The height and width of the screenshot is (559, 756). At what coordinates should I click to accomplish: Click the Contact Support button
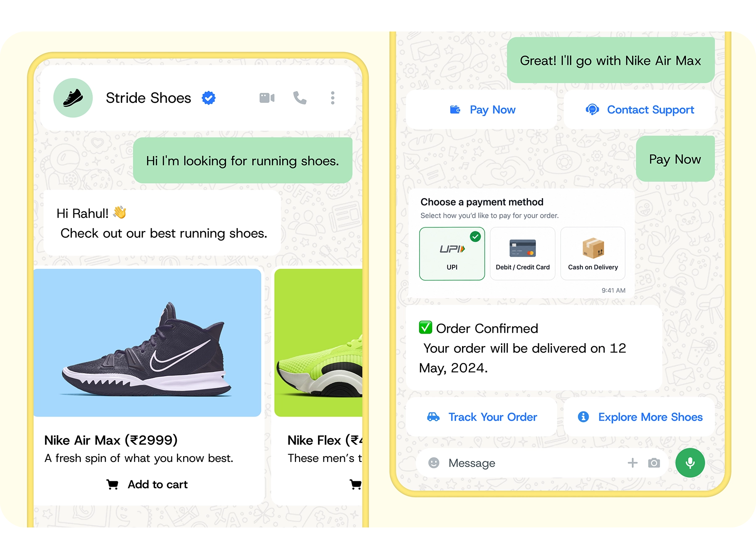point(639,110)
